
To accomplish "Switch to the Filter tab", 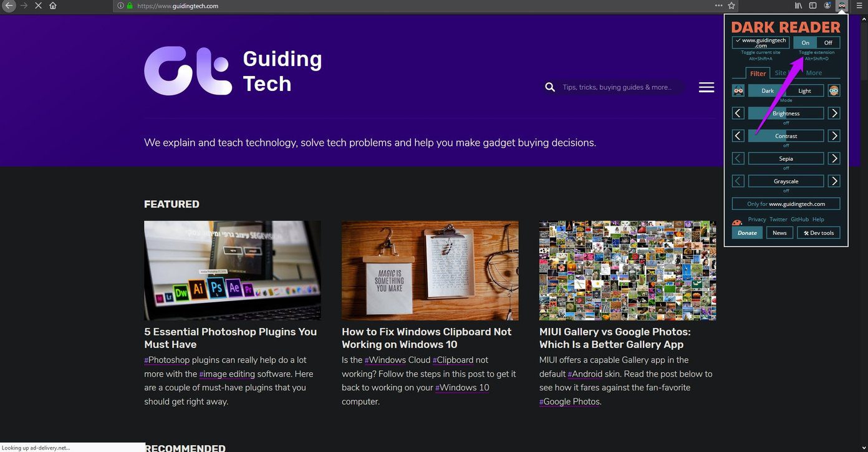I will [758, 73].
